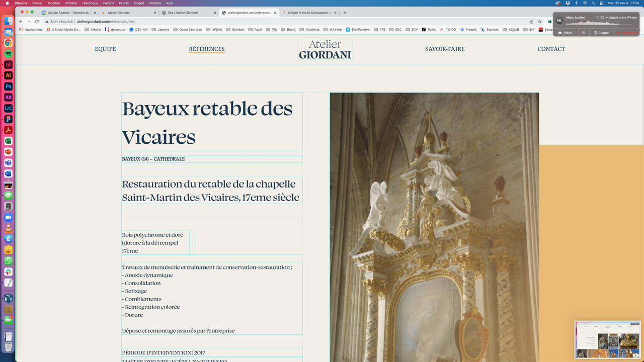Switch to the 'Atelier Giordani' tab
The image size is (644, 362).
tap(128, 13)
